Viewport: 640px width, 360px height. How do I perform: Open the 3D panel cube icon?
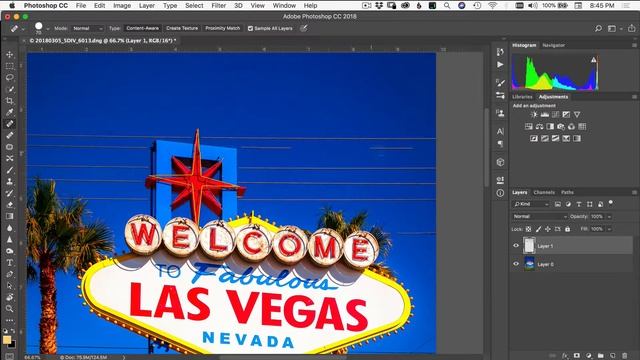point(500,162)
